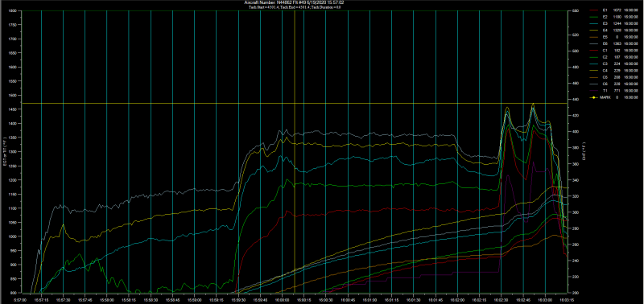Click the 16:00:00 time axis tick label
Viewport: 644px width, 304px height.
coord(283,300)
